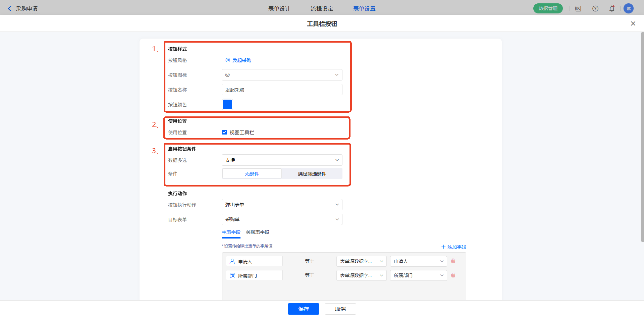The image size is (644, 317).
Task: Select the 无条件 condition option
Action: click(x=252, y=173)
